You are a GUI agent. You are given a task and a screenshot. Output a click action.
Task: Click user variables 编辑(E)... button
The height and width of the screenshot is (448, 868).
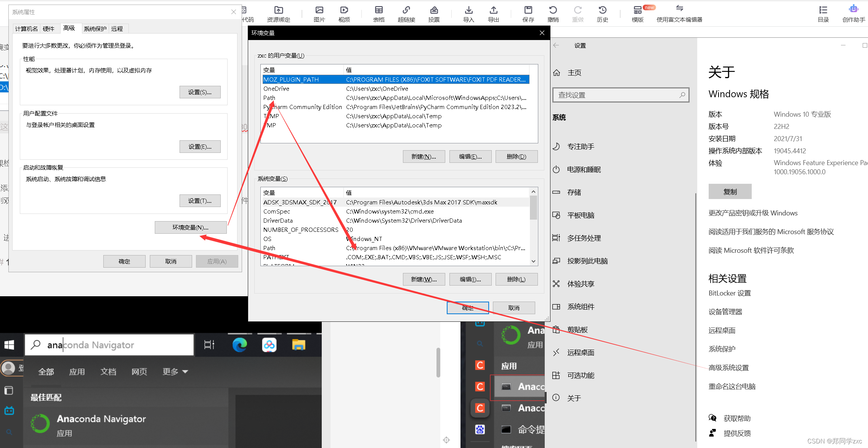click(x=470, y=157)
